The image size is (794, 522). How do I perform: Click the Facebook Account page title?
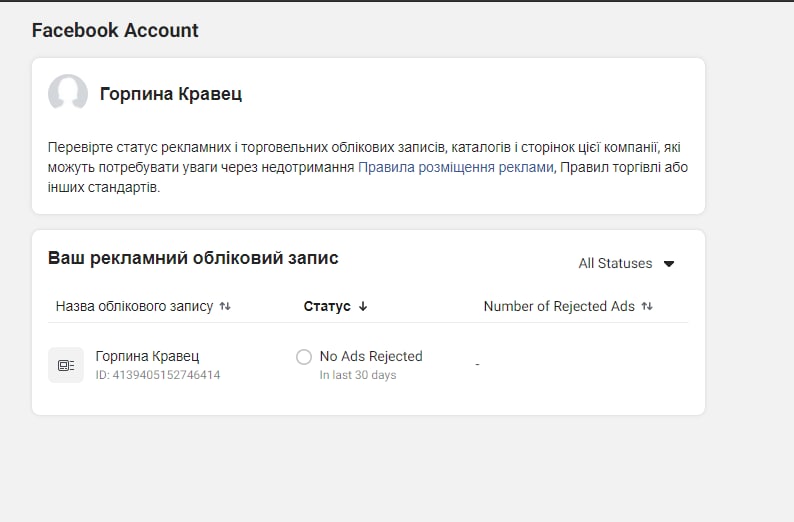coord(115,30)
